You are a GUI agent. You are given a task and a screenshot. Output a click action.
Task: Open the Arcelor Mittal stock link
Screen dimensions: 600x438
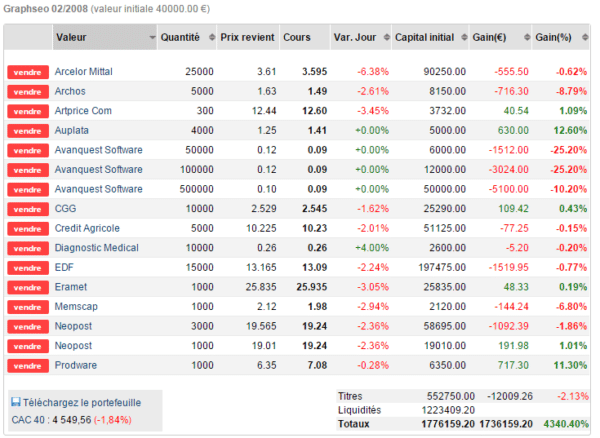(x=83, y=72)
